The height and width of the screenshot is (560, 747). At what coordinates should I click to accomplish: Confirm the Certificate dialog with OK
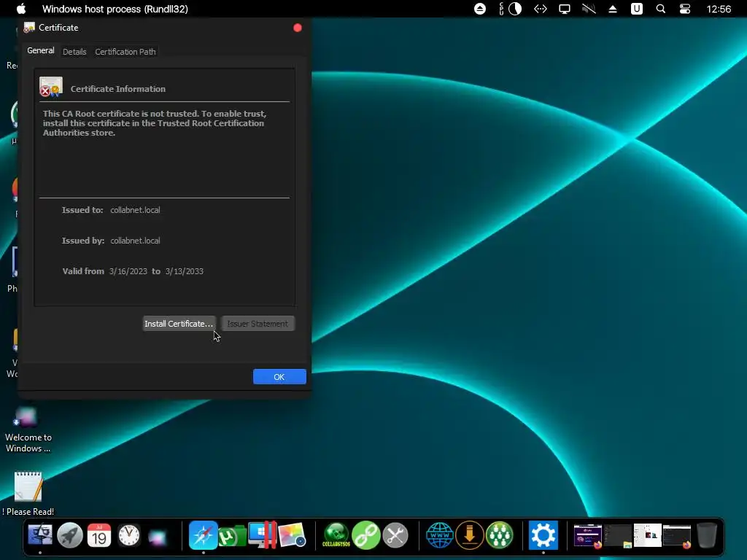point(279,377)
